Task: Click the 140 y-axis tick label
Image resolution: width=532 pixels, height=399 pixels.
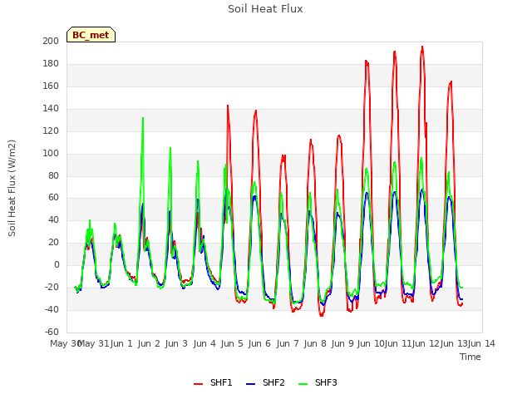Action: 51,108
